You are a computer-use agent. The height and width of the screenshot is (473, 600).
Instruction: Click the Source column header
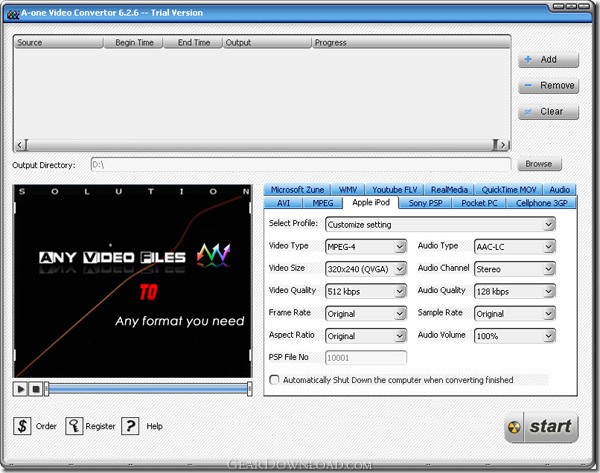[59, 42]
